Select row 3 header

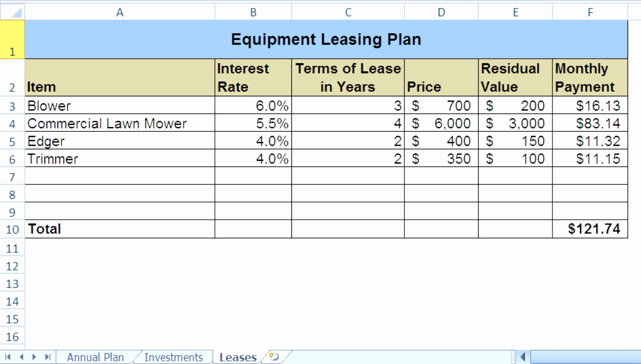pyautogui.click(x=12, y=105)
